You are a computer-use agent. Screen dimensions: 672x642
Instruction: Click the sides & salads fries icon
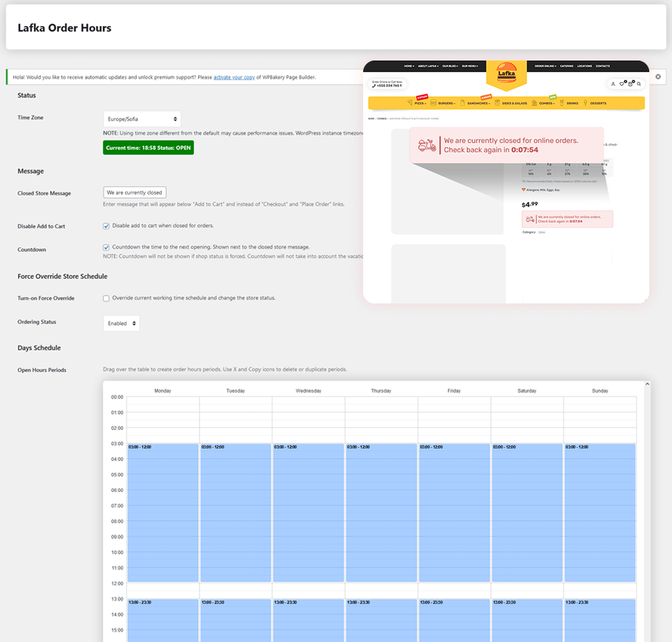pos(497,103)
